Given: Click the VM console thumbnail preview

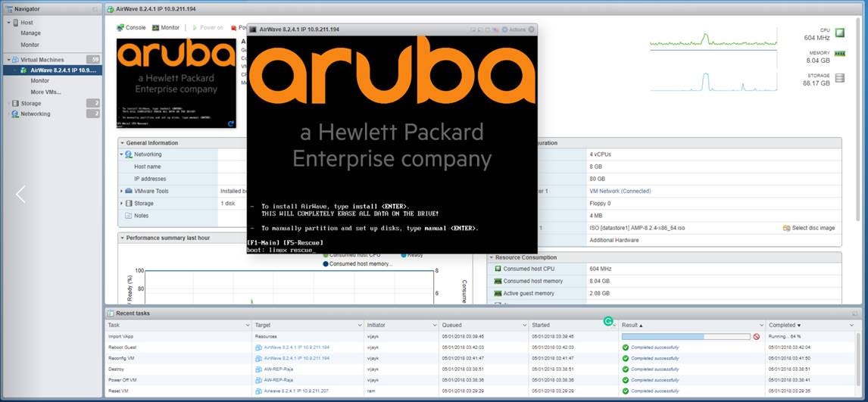Looking at the screenshot, I should pos(176,83).
